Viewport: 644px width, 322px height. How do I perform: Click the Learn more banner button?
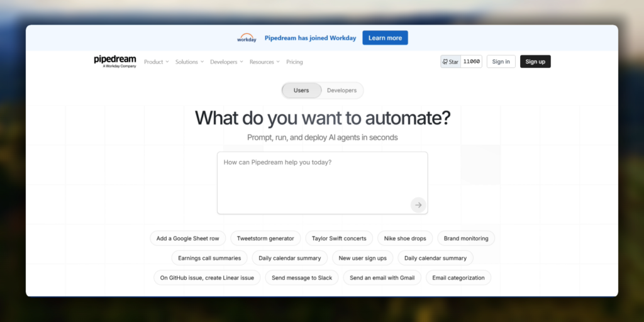tap(385, 38)
